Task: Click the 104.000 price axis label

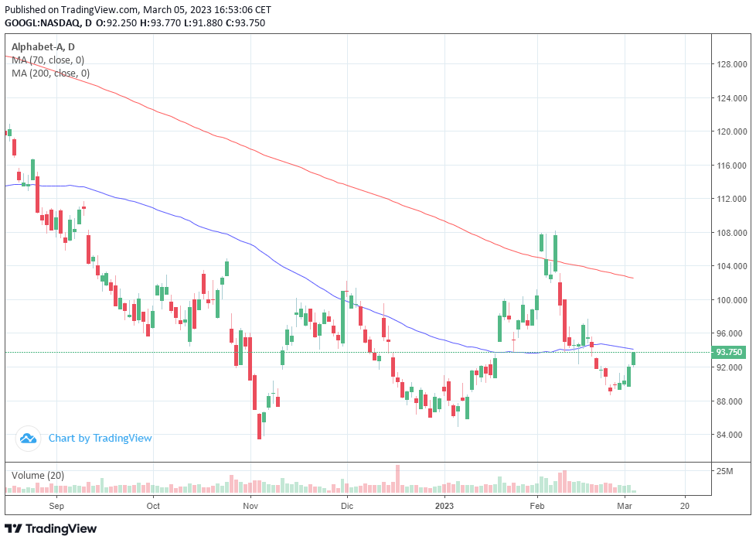Action: (x=731, y=266)
